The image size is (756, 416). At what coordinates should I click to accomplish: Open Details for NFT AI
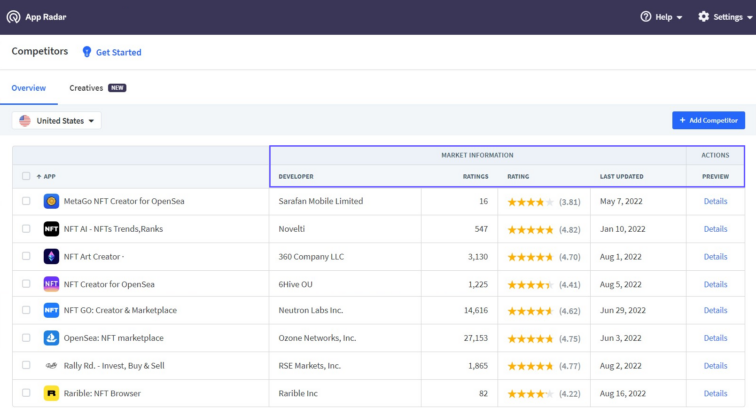point(715,229)
